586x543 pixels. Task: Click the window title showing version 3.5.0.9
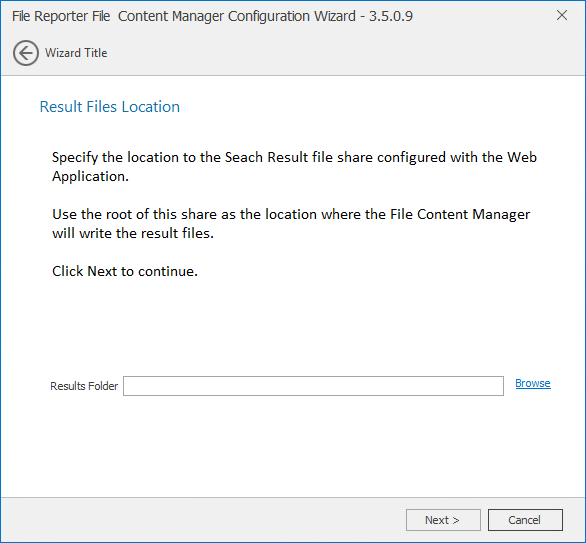point(212,16)
